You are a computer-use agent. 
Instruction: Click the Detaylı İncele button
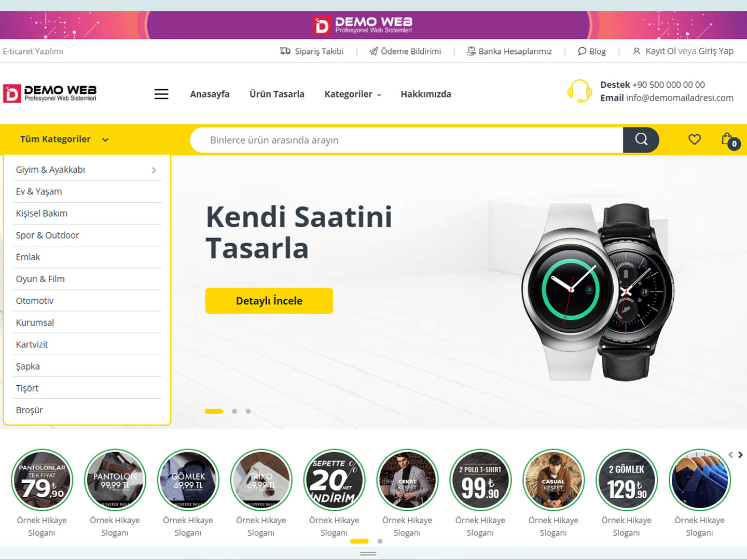point(269,301)
